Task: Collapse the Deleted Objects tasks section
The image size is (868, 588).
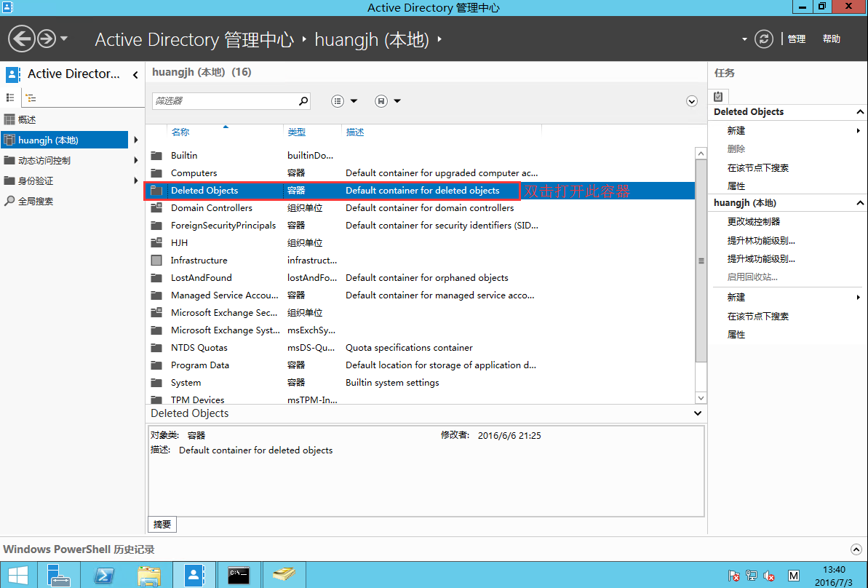Action: pyautogui.click(x=860, y=112)
